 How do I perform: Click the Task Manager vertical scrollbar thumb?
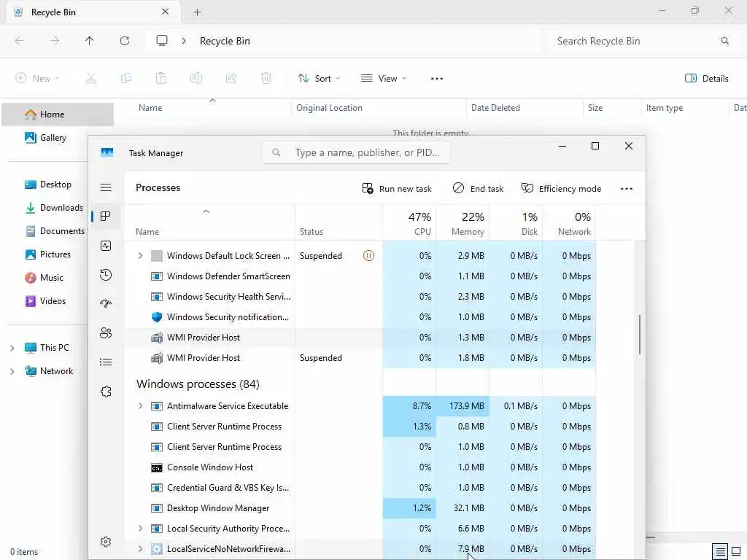point(639,334)
